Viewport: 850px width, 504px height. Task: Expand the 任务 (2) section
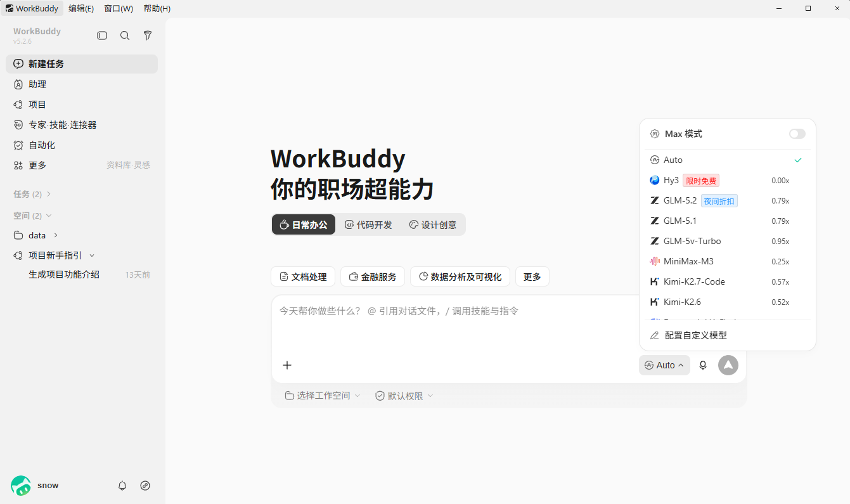click(x=32, y=194)
